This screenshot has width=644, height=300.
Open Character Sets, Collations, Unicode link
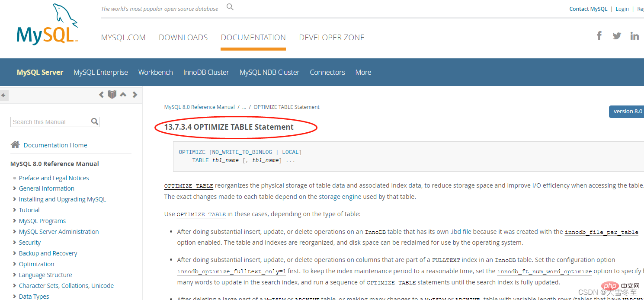click(66, 286)
